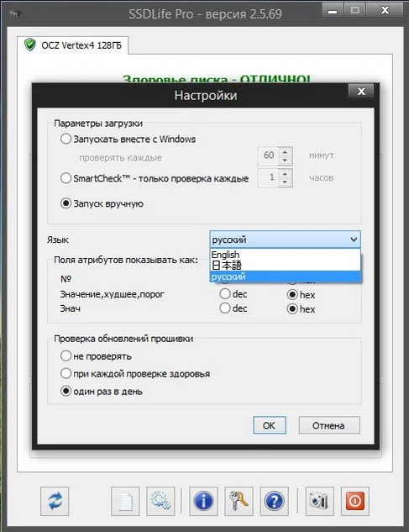
Task: Click the screenshot camera icon
Action: pos(319,501)
